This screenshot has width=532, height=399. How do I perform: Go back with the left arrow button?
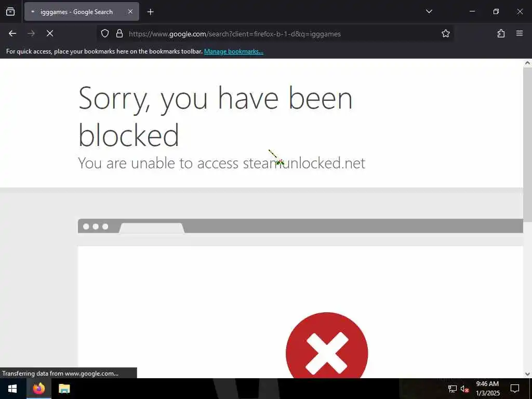coord(12,34)
